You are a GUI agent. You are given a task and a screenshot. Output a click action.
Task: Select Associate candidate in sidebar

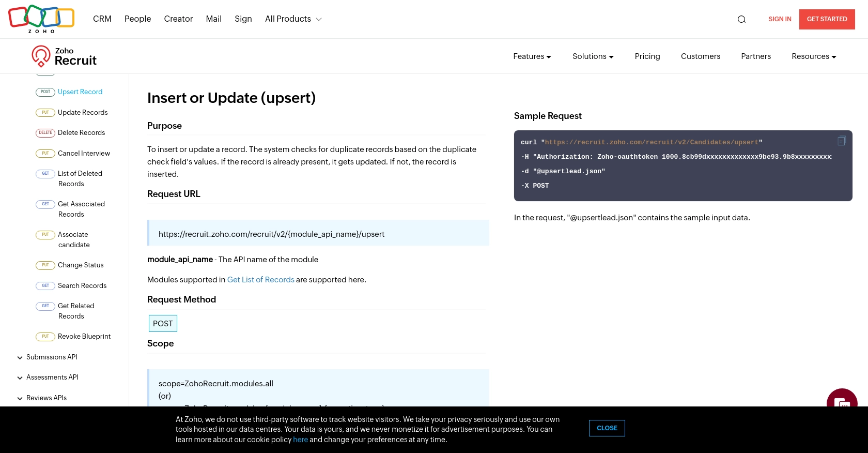point(74,240)
